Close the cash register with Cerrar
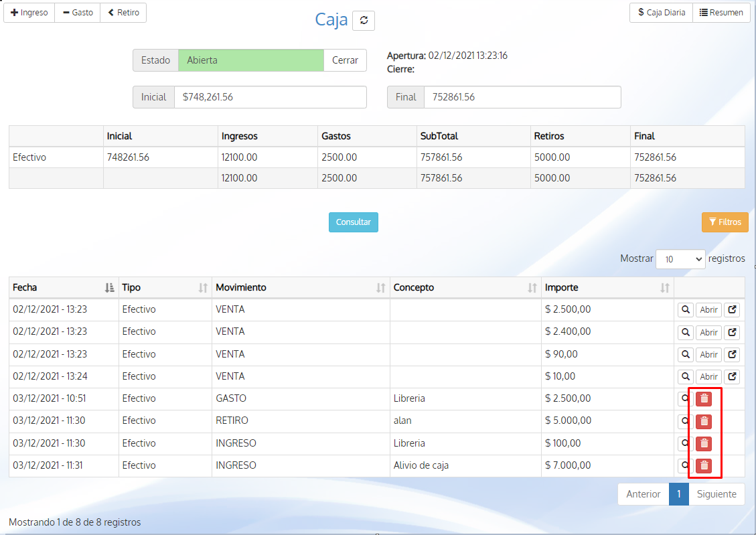Viewport: 756px width, 535px height. click(345, 60)
